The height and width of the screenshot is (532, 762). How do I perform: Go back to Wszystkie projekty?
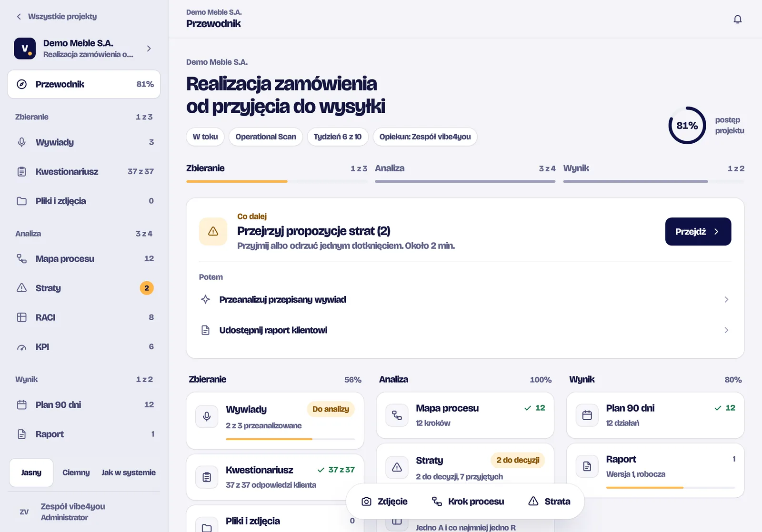click(56, 16)
